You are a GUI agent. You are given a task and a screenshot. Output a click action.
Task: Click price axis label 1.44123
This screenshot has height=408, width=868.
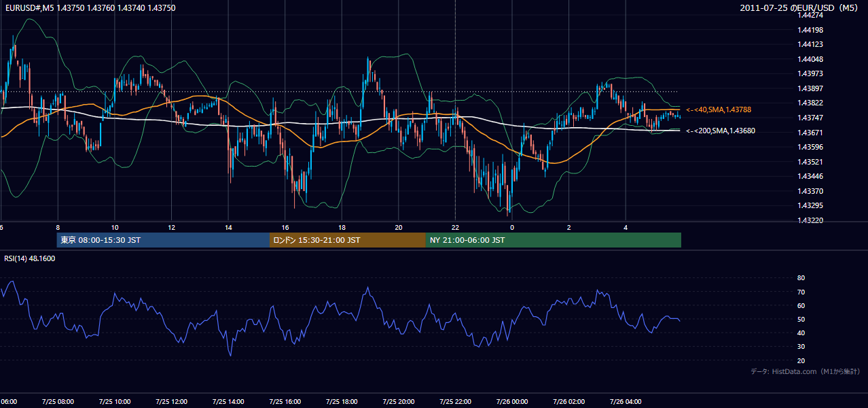pos(810,44)
